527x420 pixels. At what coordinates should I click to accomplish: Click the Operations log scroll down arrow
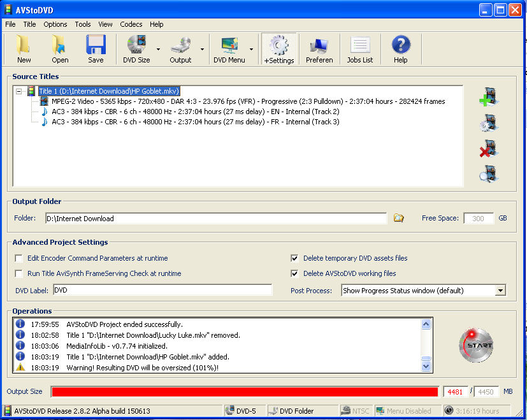pyautogui.click(x=426, y=366)
